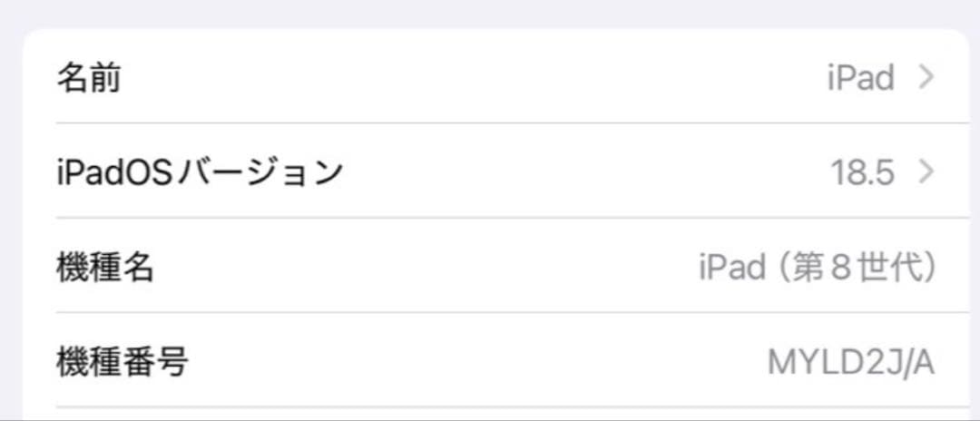Tap the iPadOS バージョン label

(x=200, y=171)
